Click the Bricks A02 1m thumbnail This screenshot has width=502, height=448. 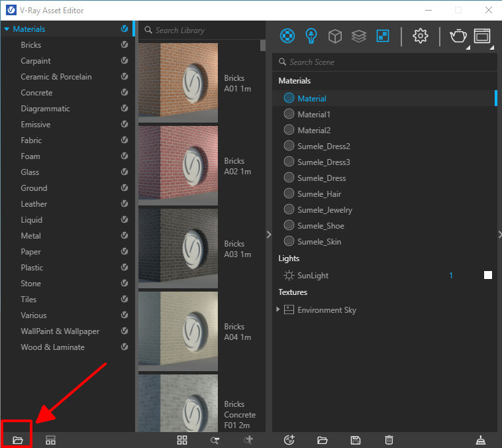point(178,166)
